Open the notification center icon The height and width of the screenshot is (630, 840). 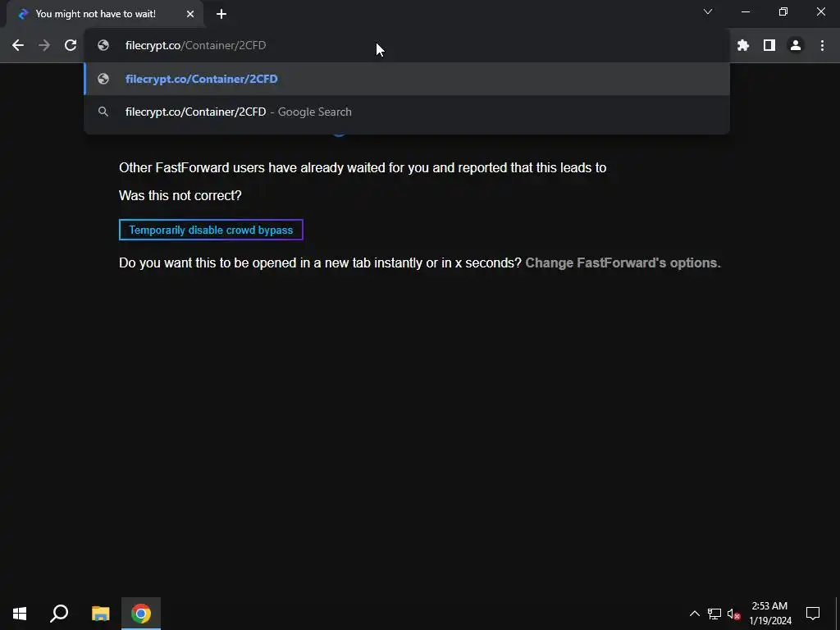[x=813, y=614]
